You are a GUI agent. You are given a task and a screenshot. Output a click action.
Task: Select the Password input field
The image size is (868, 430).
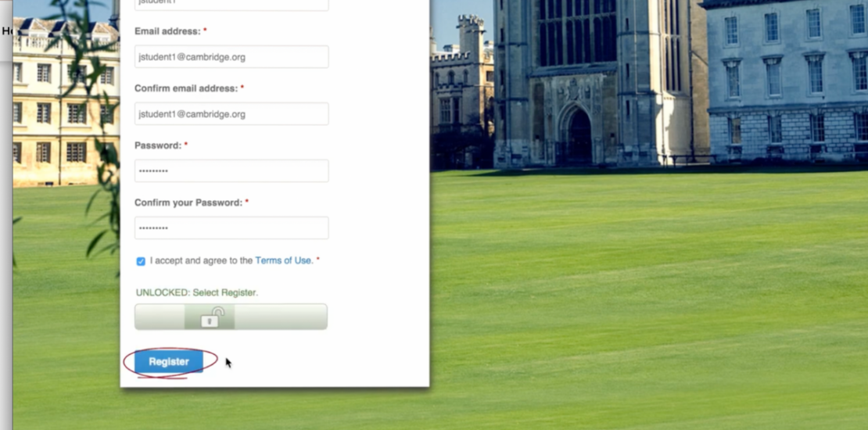(x=231, y=170)
